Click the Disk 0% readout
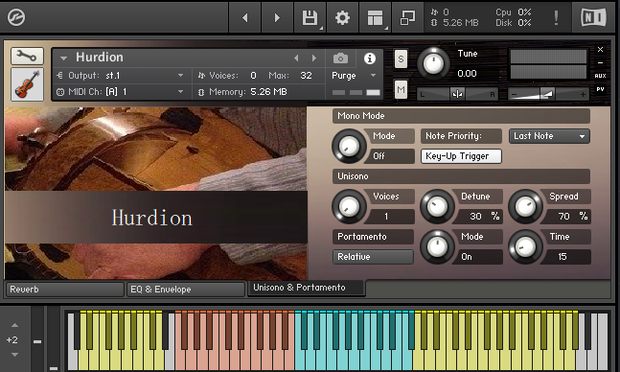This screenshot has height=372, width=620. point(513,23)
